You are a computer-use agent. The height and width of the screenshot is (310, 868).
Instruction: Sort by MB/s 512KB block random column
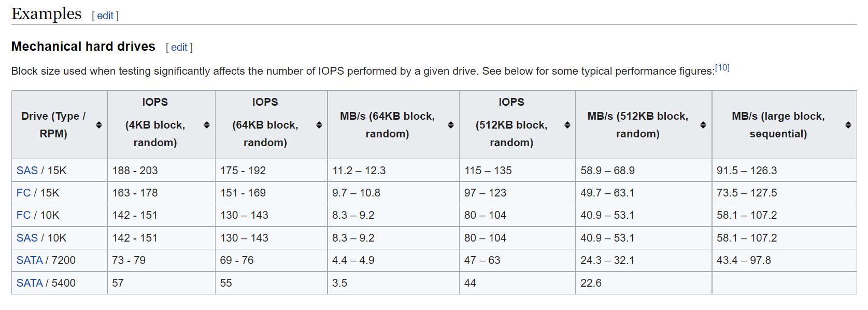[x=703, y=125]
